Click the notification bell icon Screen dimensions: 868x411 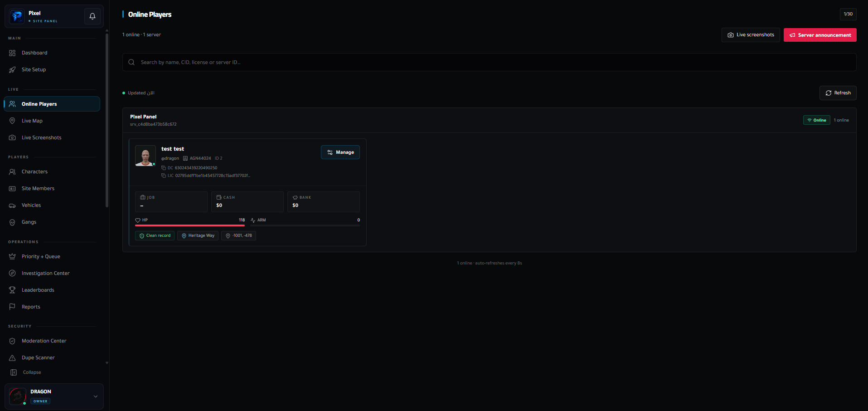tap(92, 16)
